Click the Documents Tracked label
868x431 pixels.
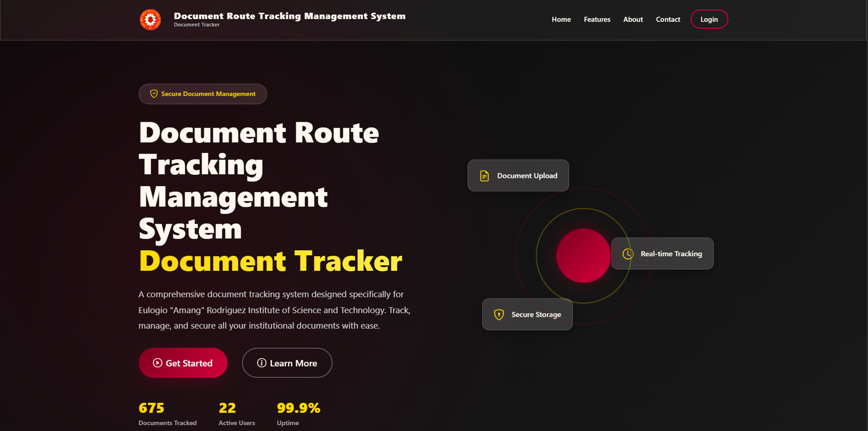(x=168, y=423)
